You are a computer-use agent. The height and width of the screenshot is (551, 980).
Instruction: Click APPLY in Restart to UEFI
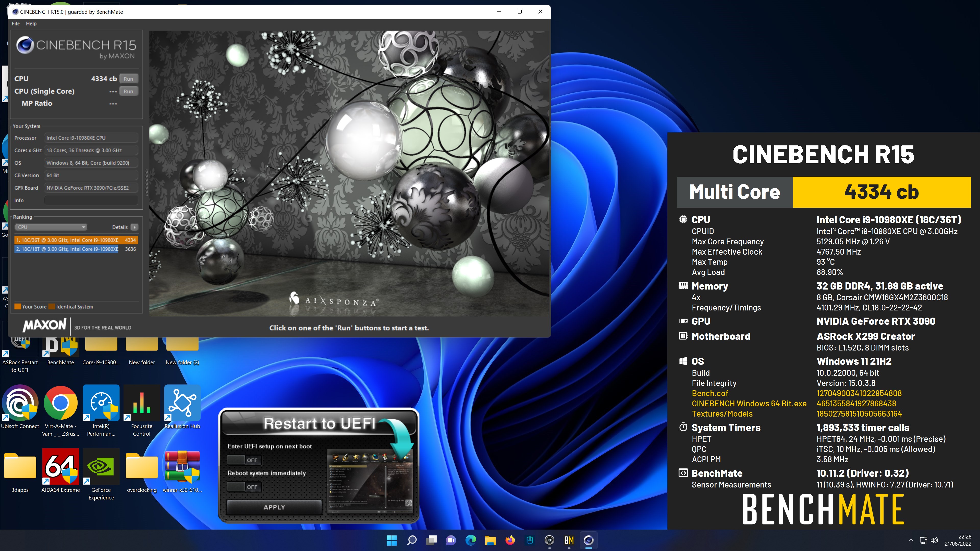(274, 507)
